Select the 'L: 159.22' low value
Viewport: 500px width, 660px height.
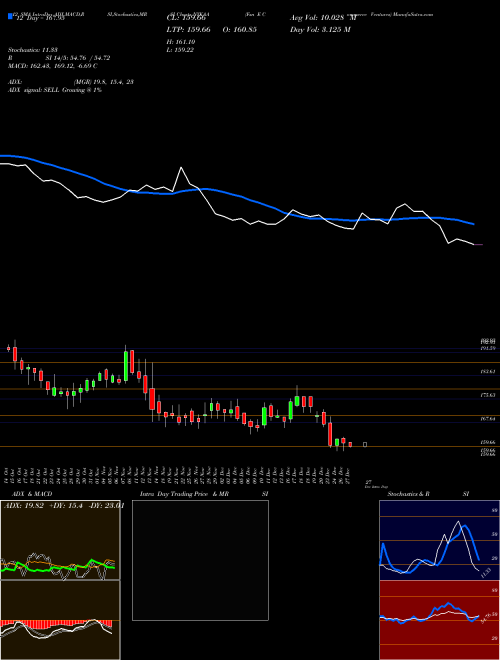pos(180,50)
